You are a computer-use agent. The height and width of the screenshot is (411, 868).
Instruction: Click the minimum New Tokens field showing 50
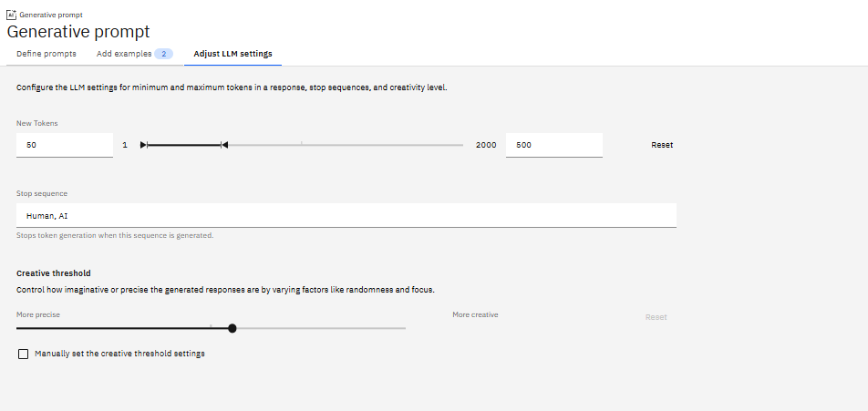[64, 145]
